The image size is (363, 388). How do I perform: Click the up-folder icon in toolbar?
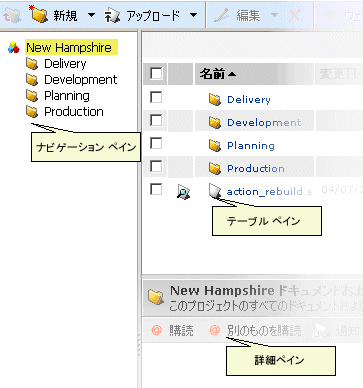[x=12, y=15]
